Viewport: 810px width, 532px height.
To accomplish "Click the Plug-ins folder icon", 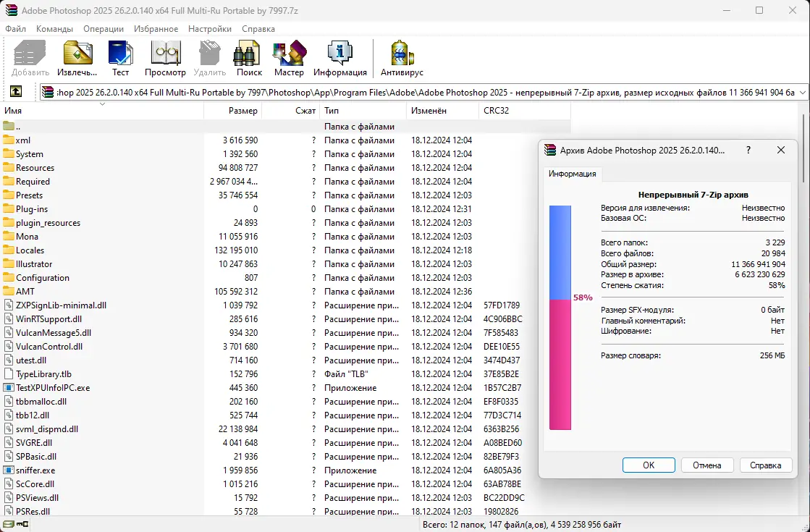I will pos(8,208).
